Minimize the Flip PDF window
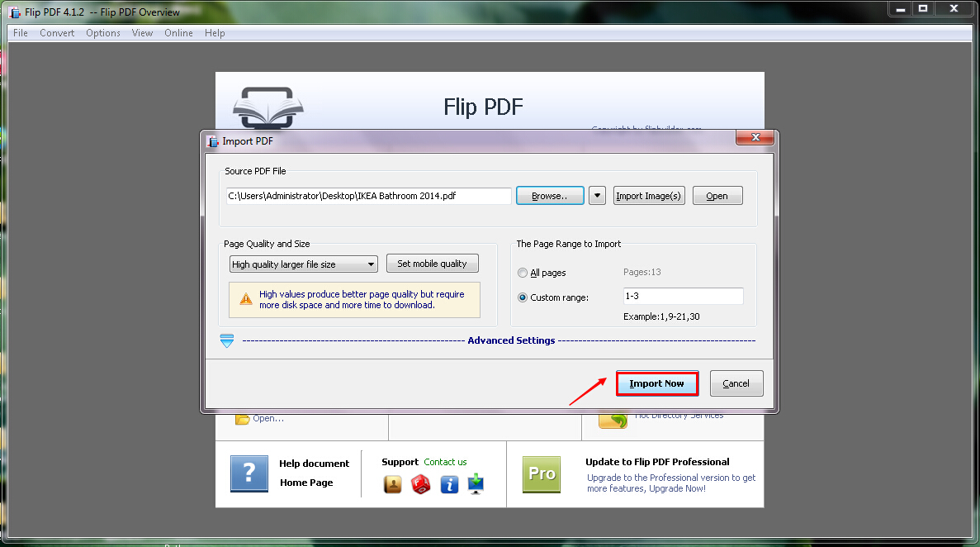This screenshot has width=980, height=547. pos(901,9)
